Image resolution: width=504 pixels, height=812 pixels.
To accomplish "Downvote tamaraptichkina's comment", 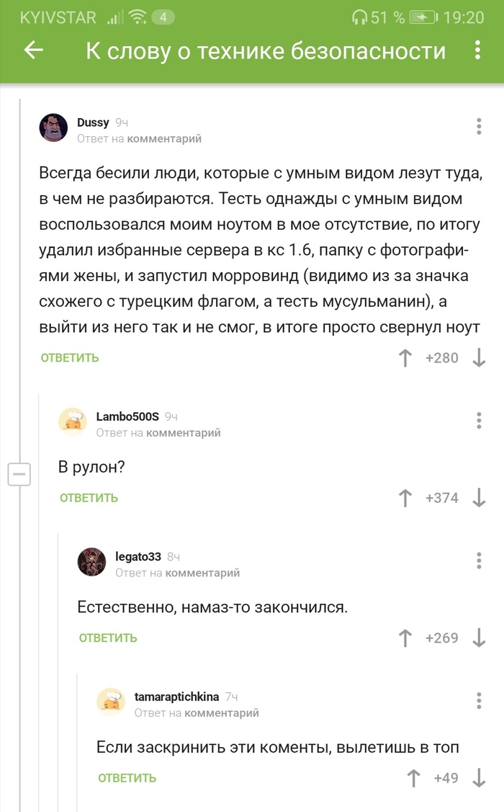I will click(479, 777).
